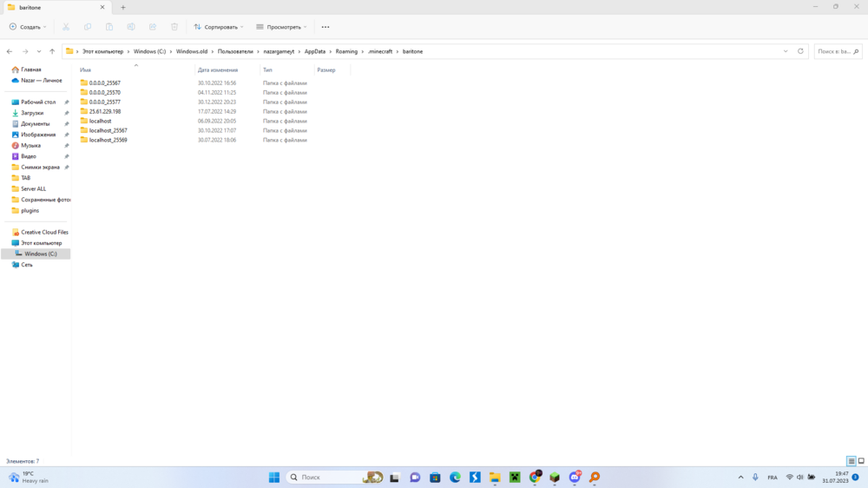Click AppData in address breadcrumb
The image size is (868, 488).
[315, 51]
